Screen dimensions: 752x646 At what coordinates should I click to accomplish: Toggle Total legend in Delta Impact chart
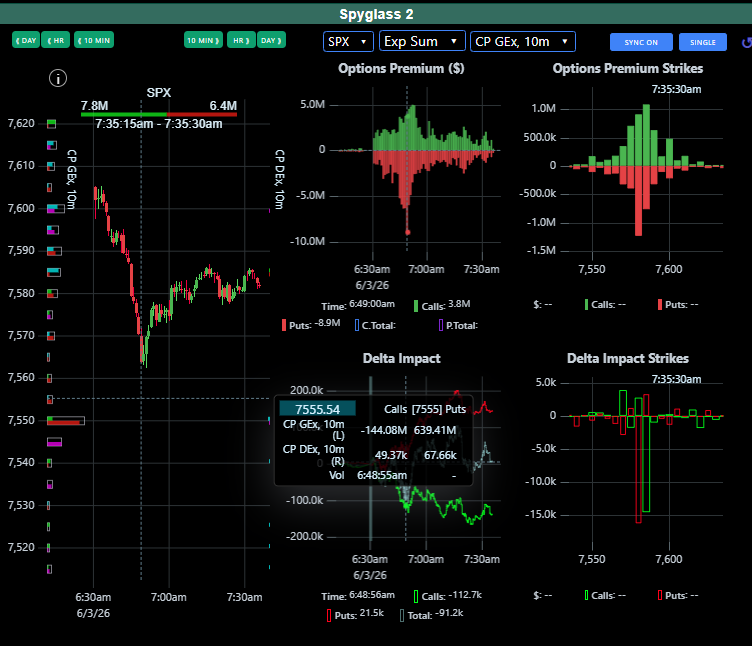[432, 615]
